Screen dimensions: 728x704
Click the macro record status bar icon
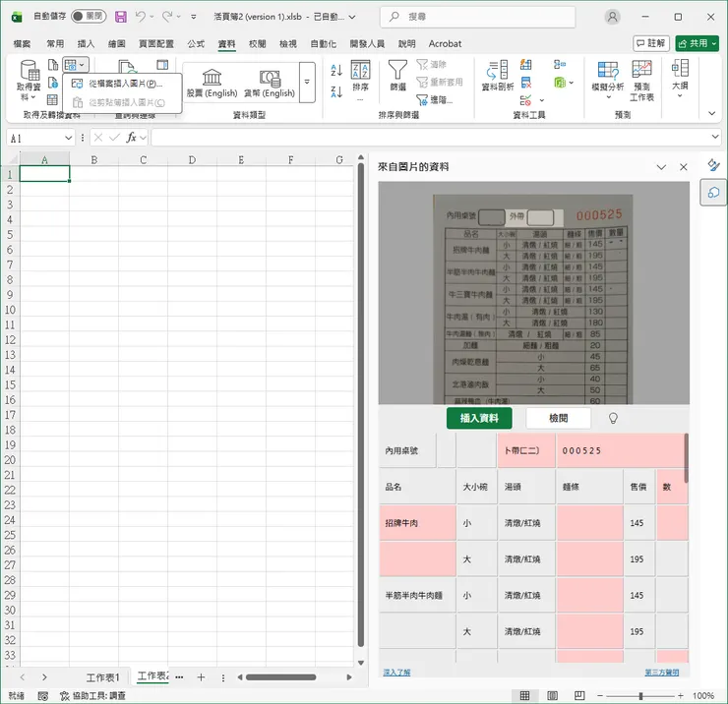(x=42, y=695)
